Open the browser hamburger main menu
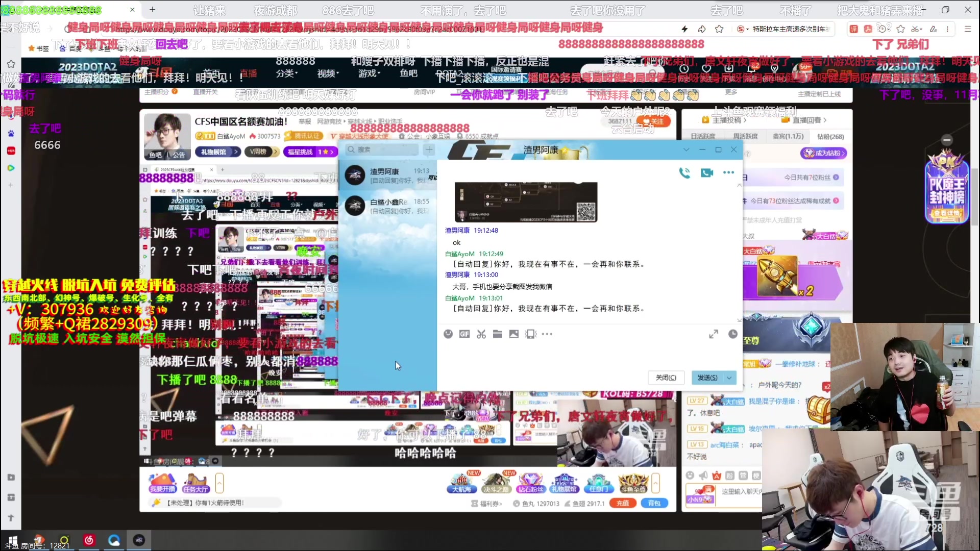 click(967, 29)
